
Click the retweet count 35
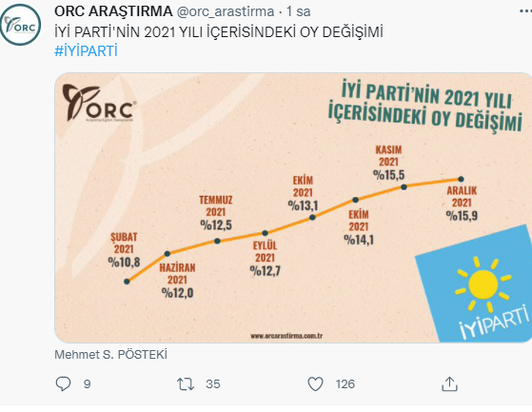pos(213,384)
